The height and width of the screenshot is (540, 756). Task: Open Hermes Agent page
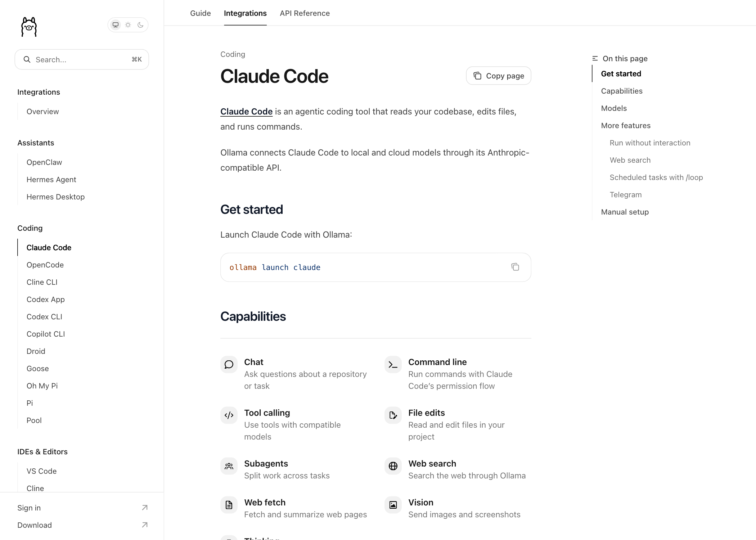pos(51,180)
